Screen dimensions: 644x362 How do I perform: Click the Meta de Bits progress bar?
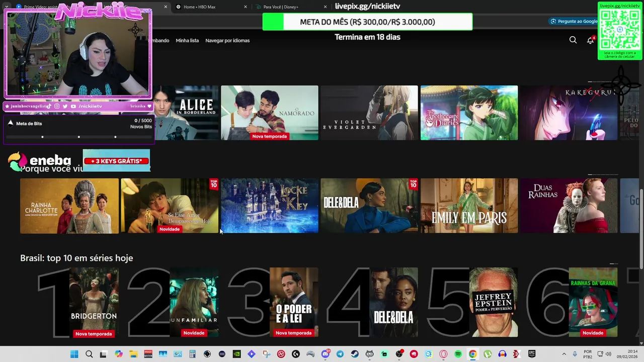point(78,137)
